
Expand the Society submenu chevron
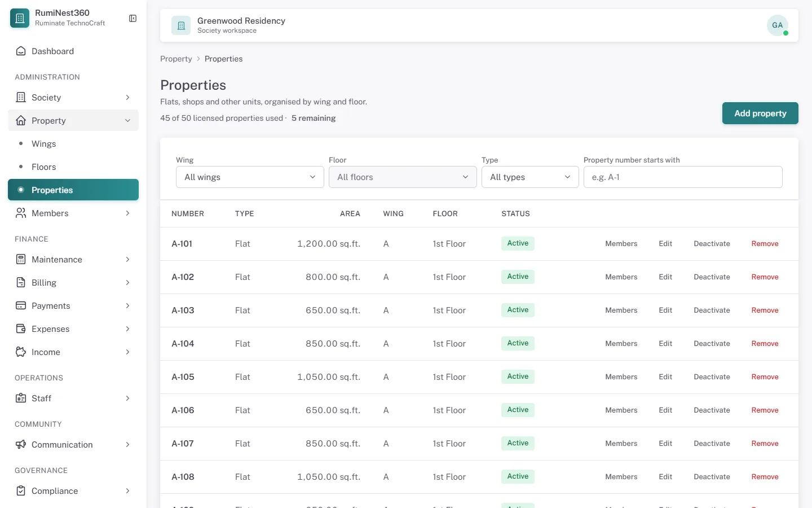(127, 98)
